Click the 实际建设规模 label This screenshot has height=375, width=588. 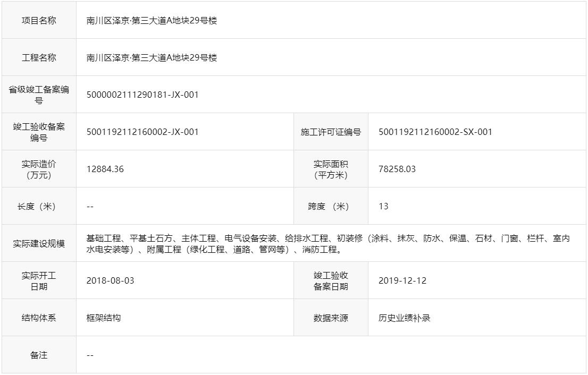click(39, 243)
